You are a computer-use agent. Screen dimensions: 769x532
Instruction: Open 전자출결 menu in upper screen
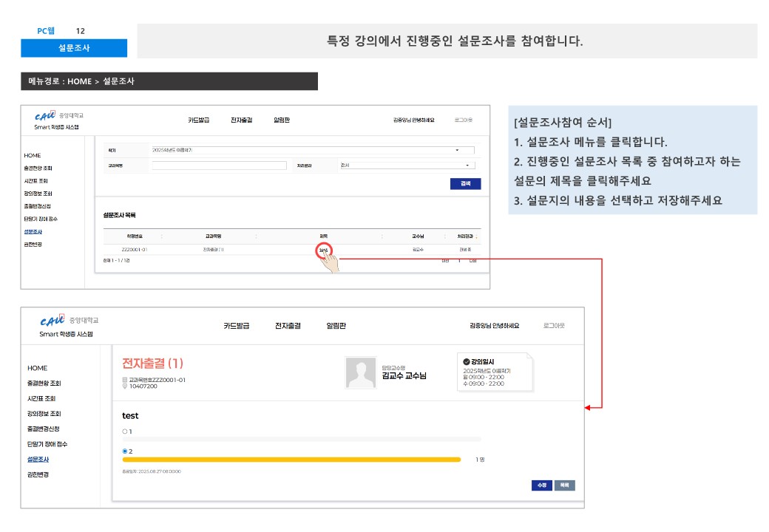(x=241, y=120)
